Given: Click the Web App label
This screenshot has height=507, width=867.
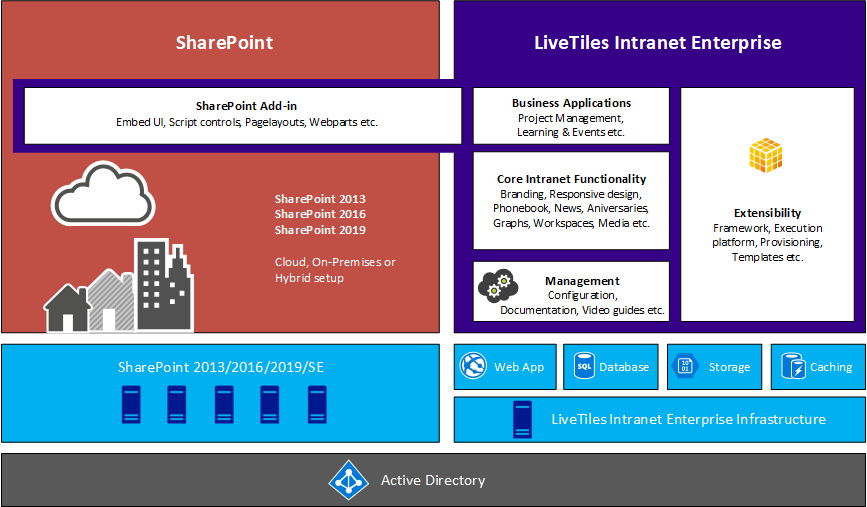Looking at the screenshot, I should [x=519, y=367].
